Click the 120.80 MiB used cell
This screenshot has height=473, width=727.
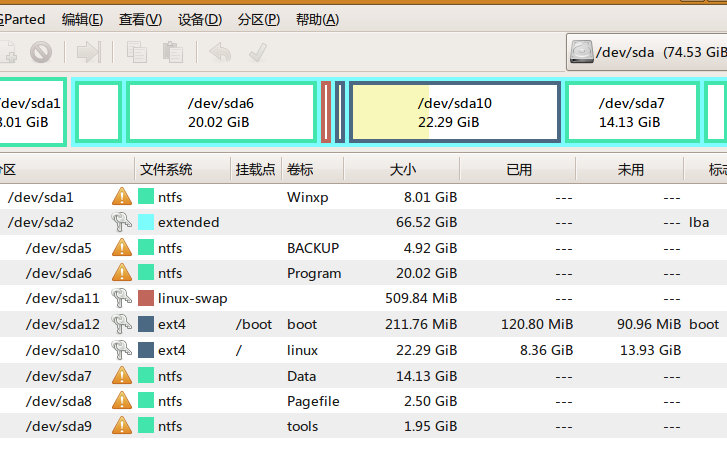tap(537, 324)
